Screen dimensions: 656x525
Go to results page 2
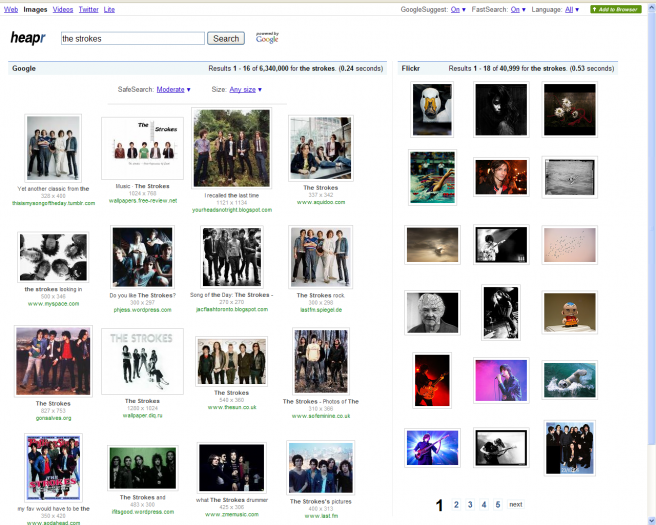pos(456,505)
